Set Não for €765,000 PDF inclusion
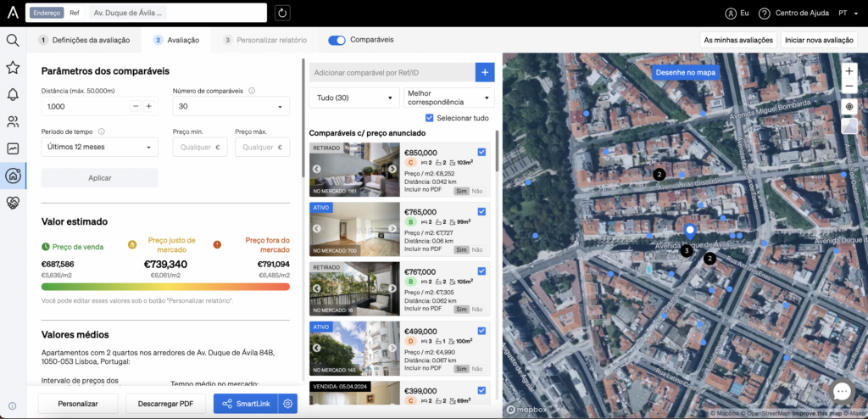Viewport: 868px width, 419px height. [x=476, y=250]
